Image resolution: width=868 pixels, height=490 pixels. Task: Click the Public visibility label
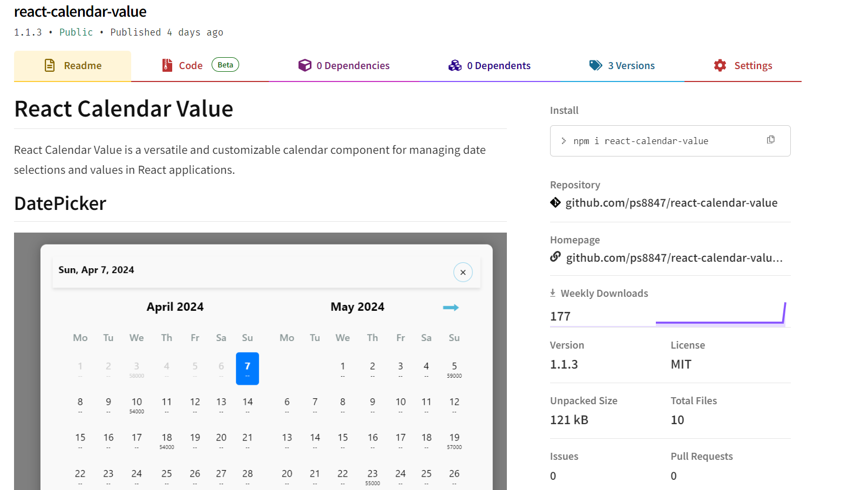tap(76, 32)
